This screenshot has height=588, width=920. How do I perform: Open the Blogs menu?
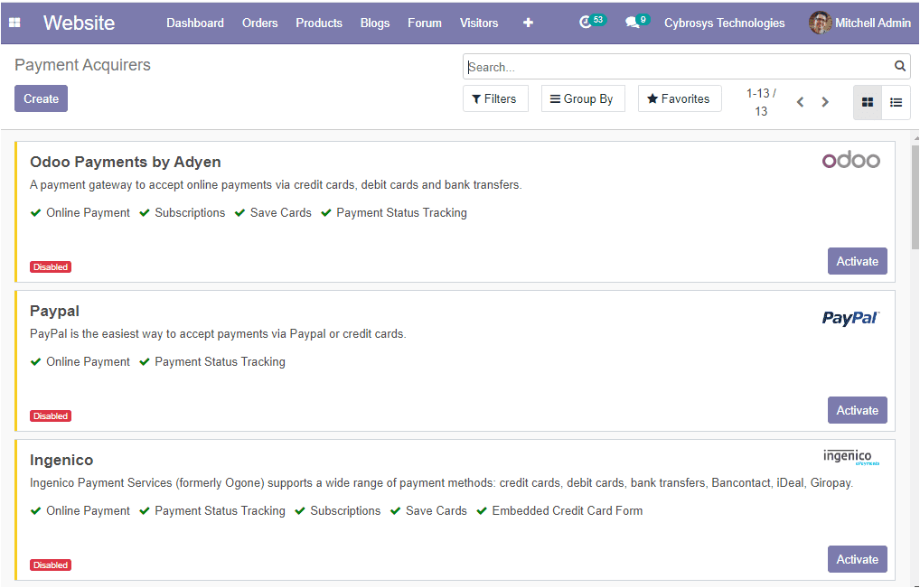(375, 23)
